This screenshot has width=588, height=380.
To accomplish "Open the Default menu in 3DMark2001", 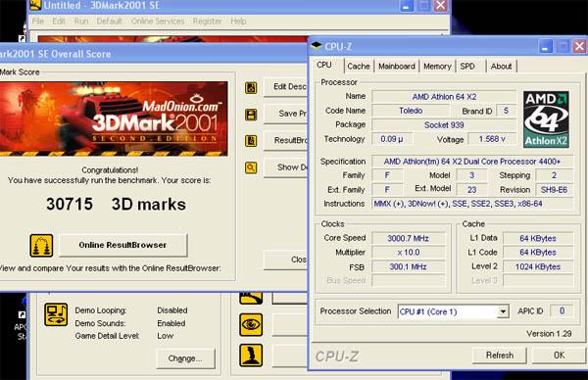I will [109, 21].
